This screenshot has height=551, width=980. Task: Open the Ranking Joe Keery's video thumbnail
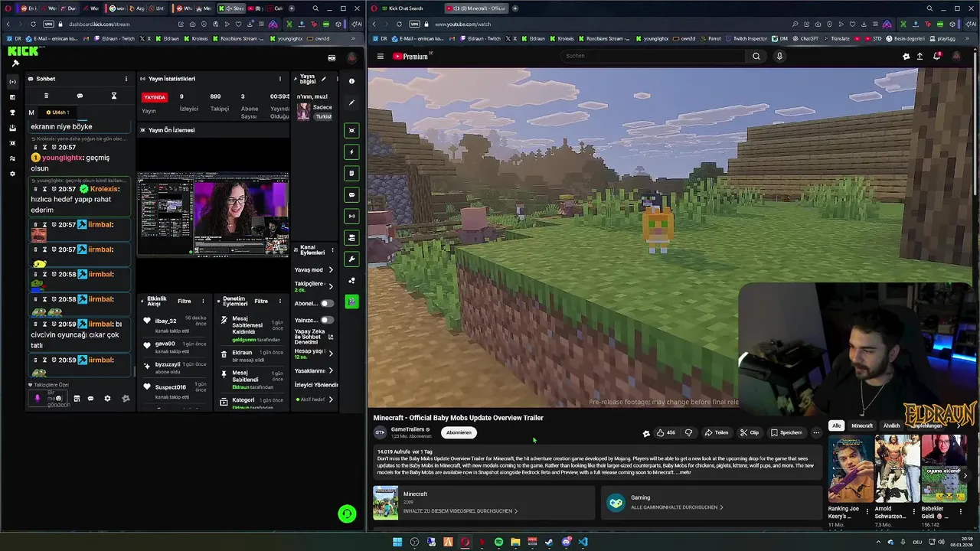[850, 468]
